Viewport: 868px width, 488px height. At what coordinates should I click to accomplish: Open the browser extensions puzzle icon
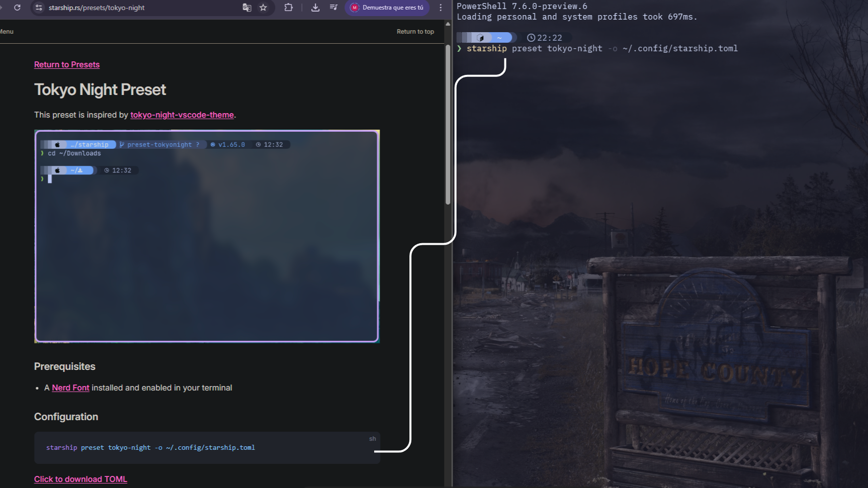point(288,8)
